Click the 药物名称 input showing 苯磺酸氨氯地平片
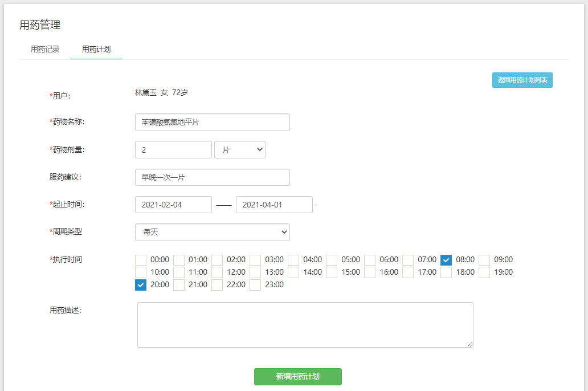This screenshot has height=391, width=588. click(x=212, y=122)
